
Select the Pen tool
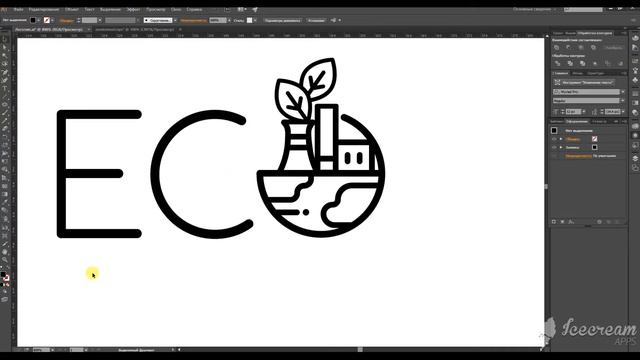coord(4,72)
